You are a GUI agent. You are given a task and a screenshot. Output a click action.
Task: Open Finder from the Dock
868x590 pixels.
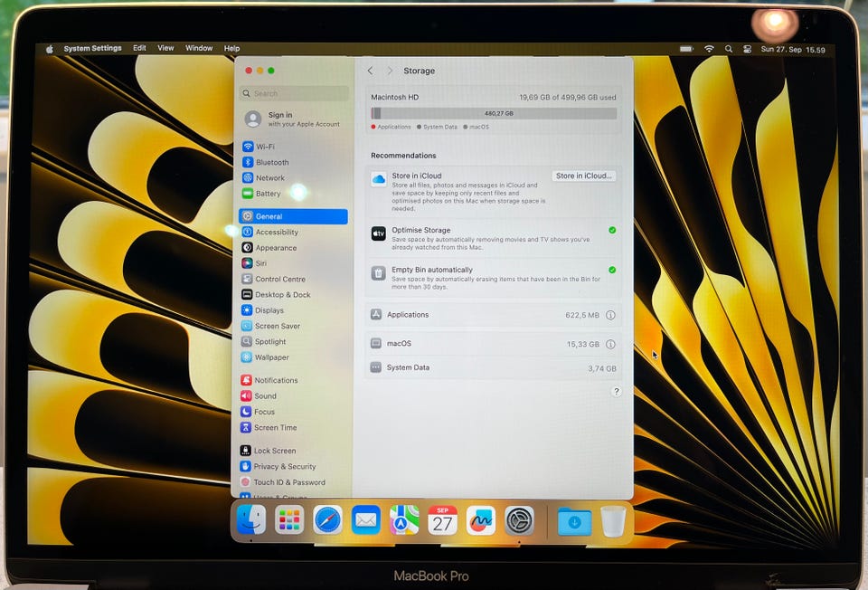point(251,520)
